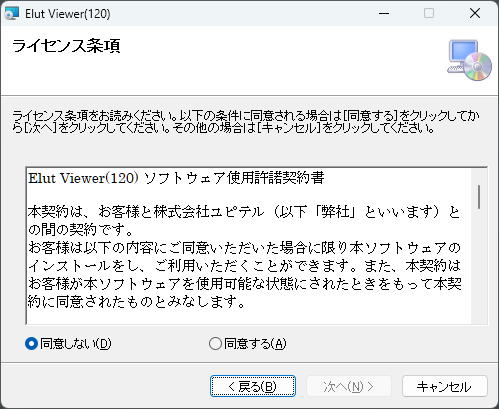The width and height of the screenshot is (499, 409).
Task: Click the computer and CD installer icon
Action: pyautogui.click(x=469, y=60)
